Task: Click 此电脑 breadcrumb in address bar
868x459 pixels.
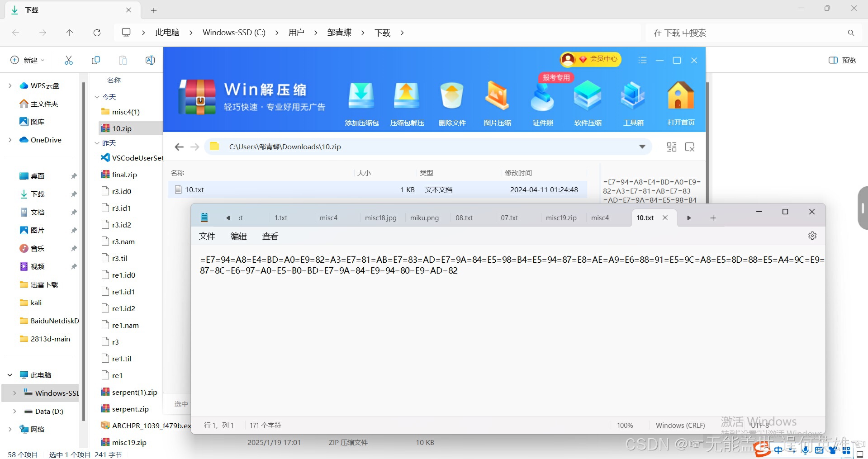Action: (168, 33)
